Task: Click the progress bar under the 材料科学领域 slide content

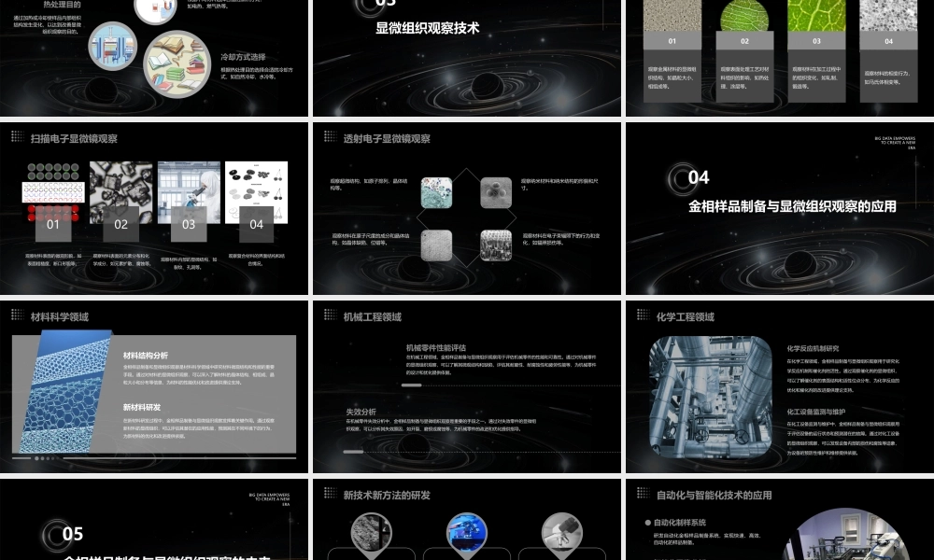Action: point(153,458)
